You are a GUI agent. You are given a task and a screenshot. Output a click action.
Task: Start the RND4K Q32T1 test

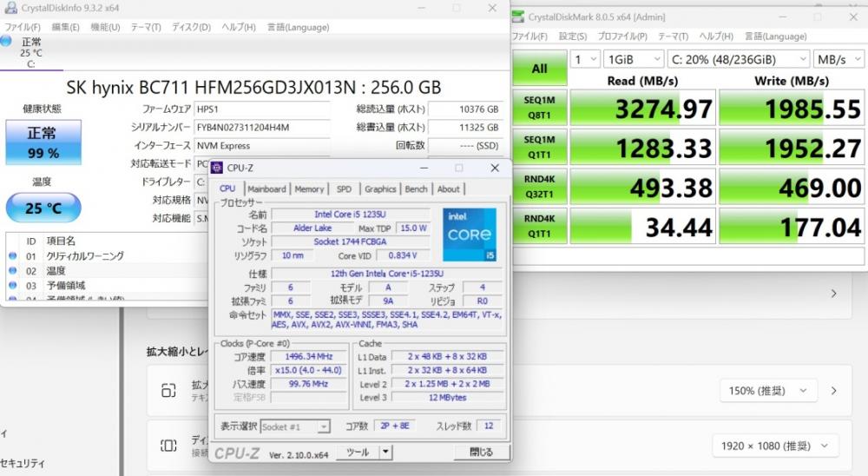click(540, 186)
